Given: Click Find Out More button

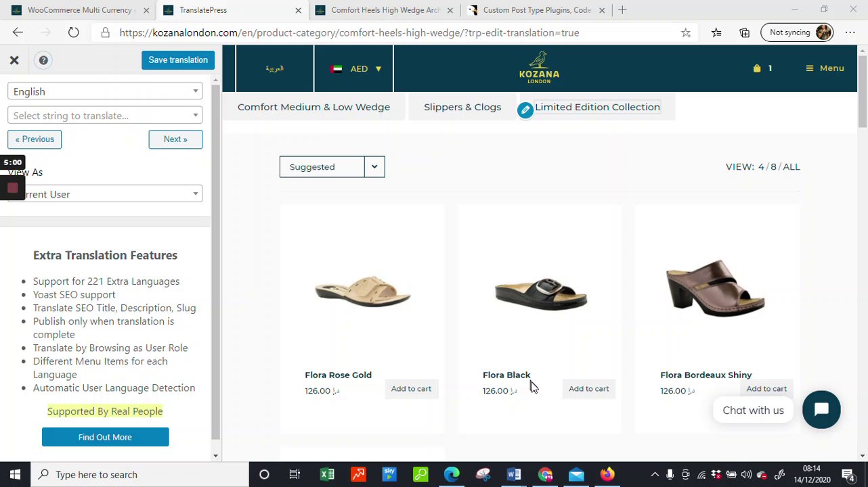Looking at the screenshot, I should [x=105, y=437].
